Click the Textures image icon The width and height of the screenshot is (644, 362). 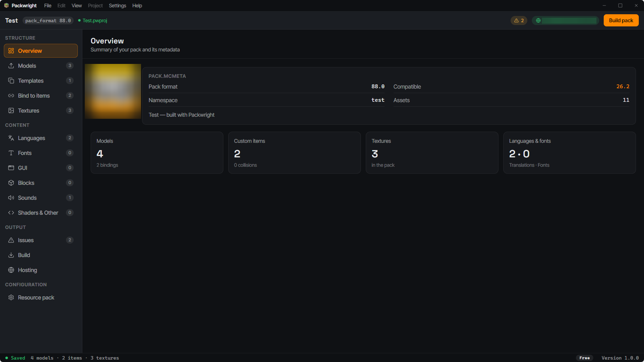pos(11,110)
